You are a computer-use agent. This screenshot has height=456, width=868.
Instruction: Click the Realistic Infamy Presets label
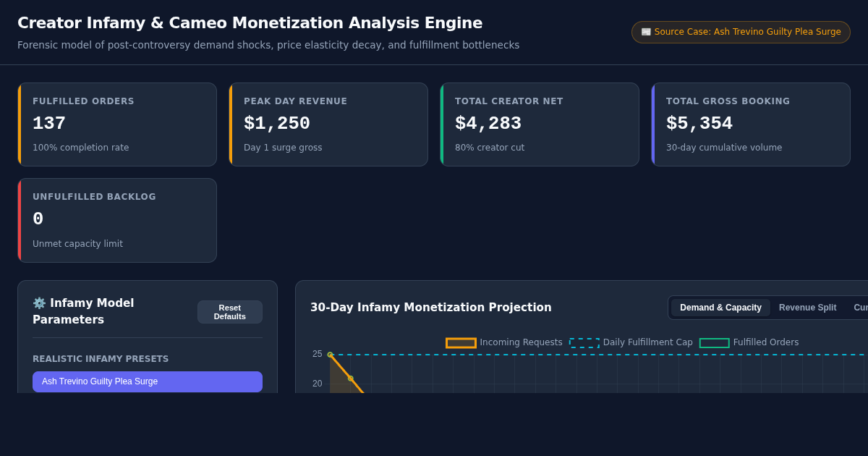101,359
